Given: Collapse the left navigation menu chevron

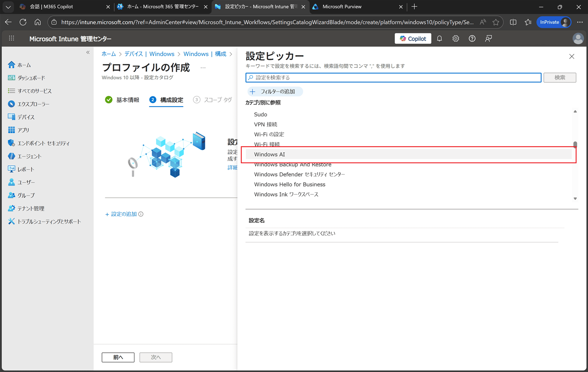Looking at the screenshot, I should (88, 52).
